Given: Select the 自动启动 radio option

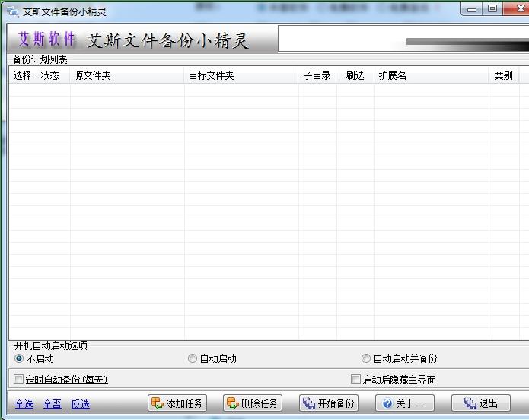Looking at the screenshot, I should 193,358.
